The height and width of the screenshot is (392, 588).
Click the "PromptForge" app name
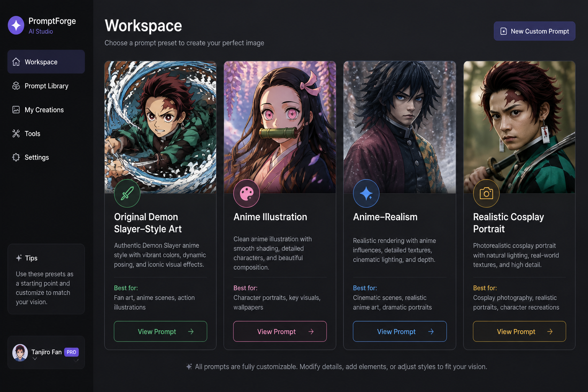click(52, 21)
